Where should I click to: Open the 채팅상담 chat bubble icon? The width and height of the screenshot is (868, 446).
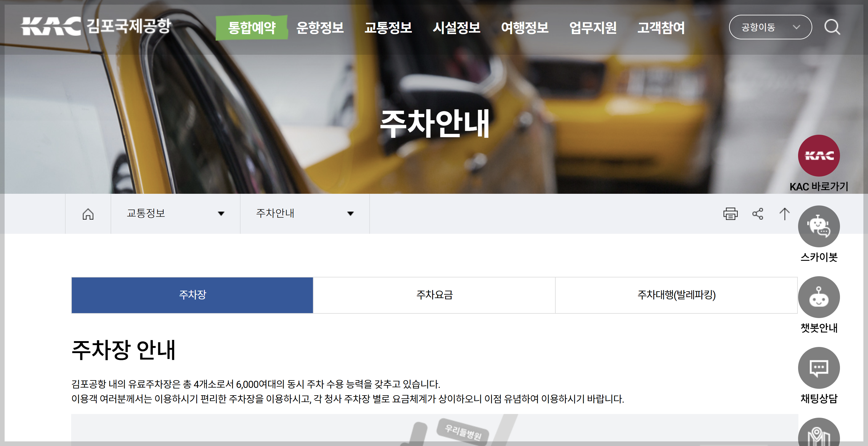818,368
